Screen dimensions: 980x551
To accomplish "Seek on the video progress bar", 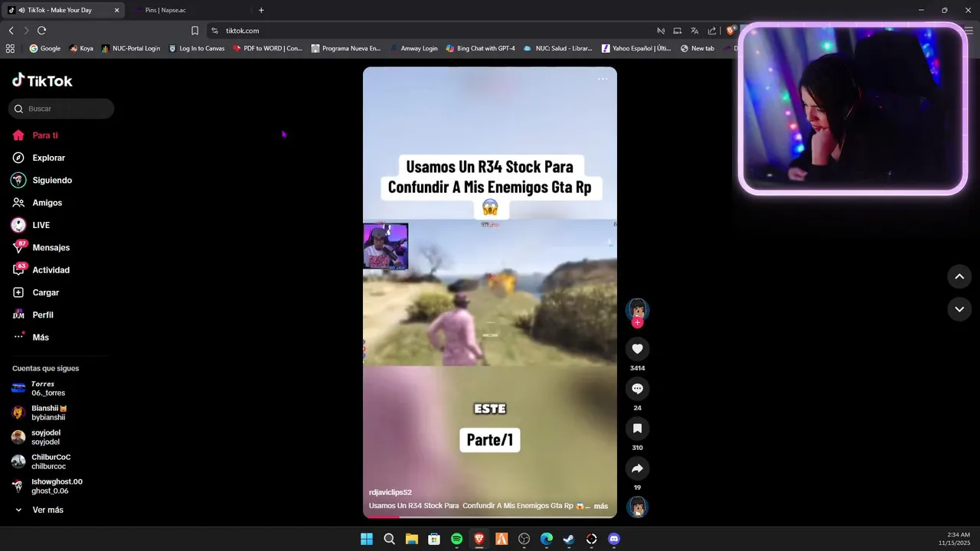I will coord(490,517).
